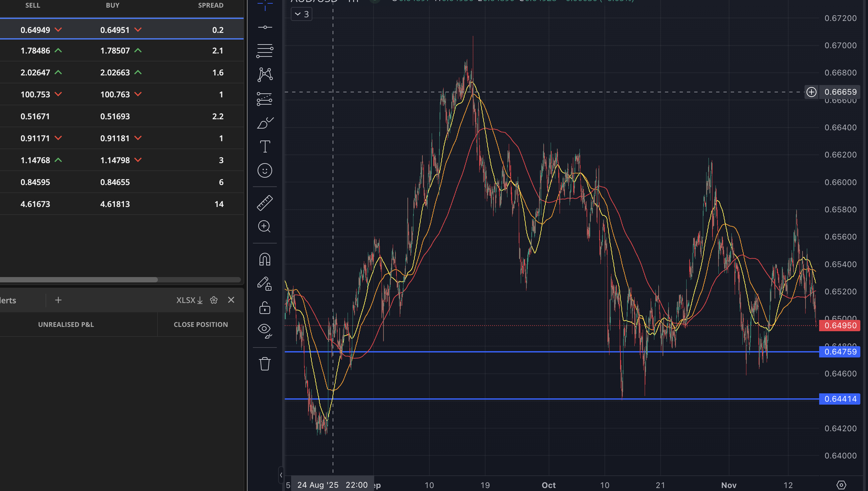This screenshot has height=491, width=868.
Task: Delete drawings with the trash icon
Action: pyautogui.click(x=265, y=364)
